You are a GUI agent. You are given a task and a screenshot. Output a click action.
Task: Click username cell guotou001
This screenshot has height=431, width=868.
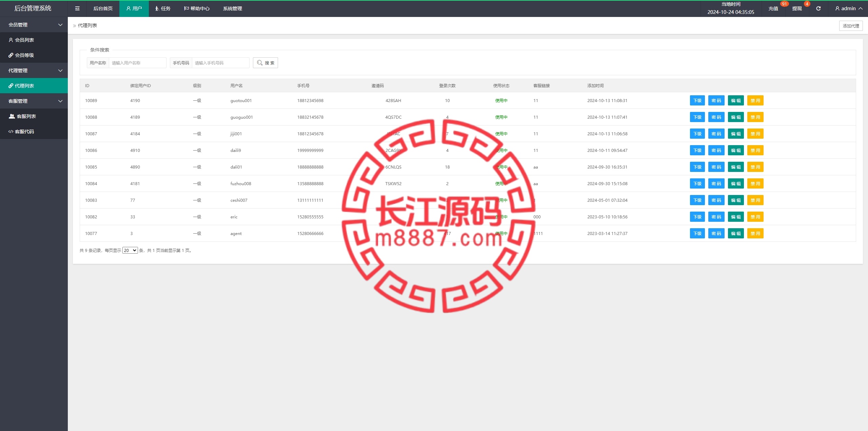[x=241, y=101]
